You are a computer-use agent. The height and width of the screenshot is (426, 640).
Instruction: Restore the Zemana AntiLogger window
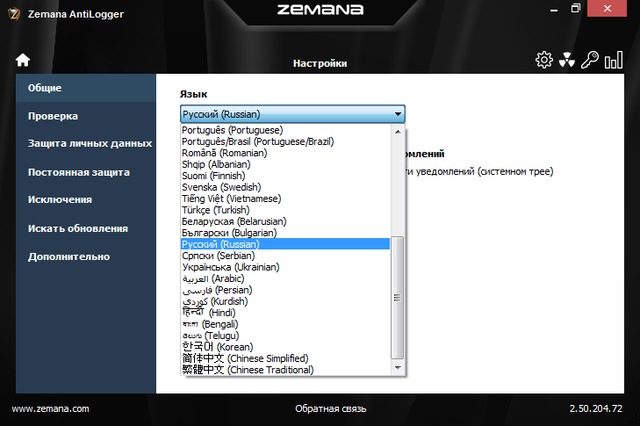click(x=576, y=8)
